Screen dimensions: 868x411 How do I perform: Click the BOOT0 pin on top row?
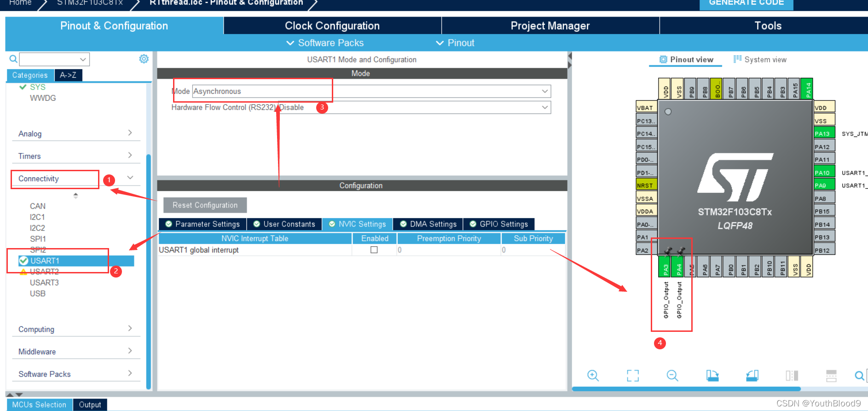(x=717, y=88)
